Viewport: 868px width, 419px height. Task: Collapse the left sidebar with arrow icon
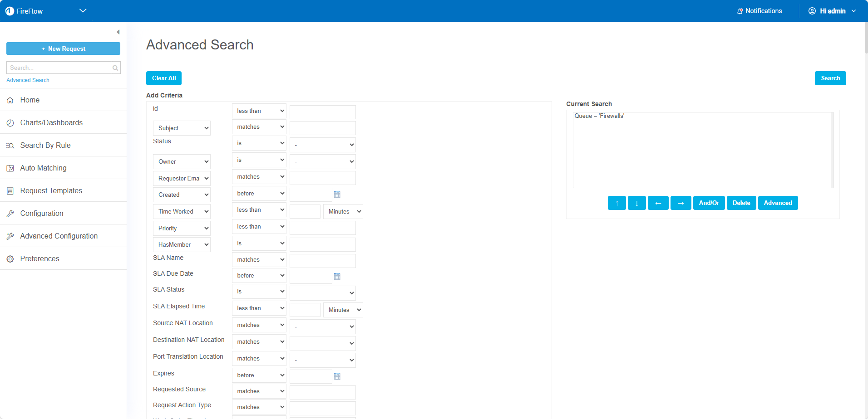click(118, 32)
